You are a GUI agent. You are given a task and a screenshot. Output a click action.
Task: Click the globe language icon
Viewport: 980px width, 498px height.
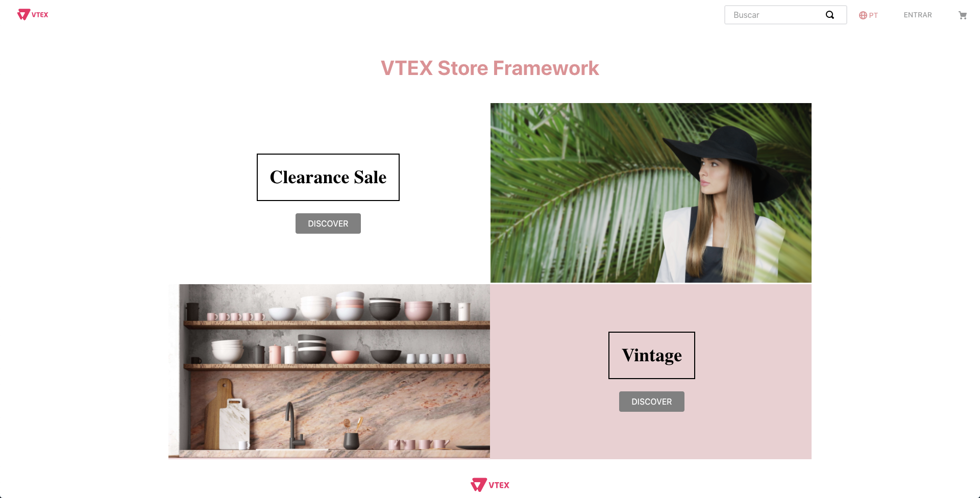(863, 15)
